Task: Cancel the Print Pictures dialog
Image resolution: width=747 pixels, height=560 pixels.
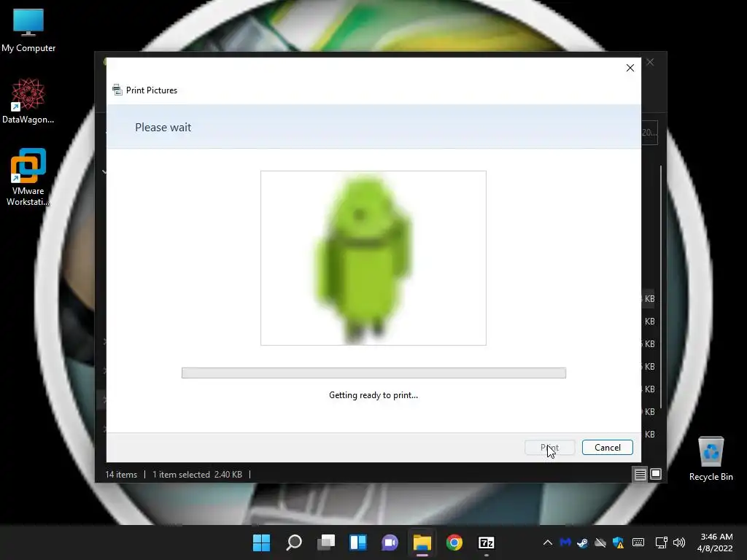Action: click(x=608, y=448)
